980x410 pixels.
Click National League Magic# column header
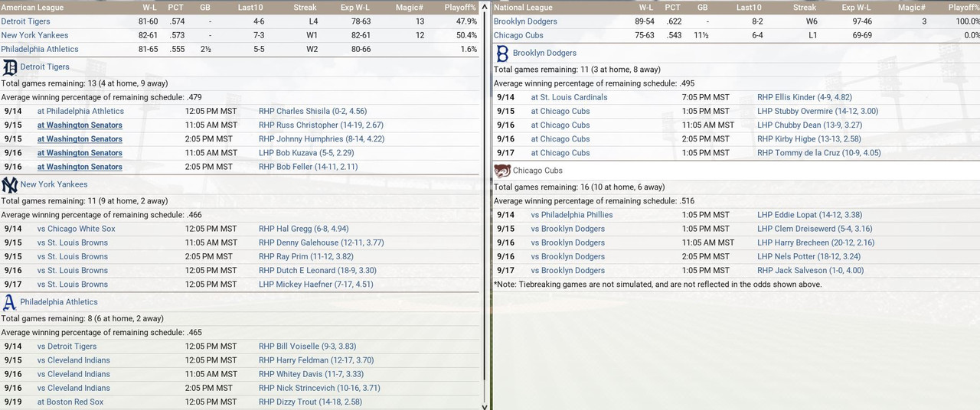tap(911, 8)
